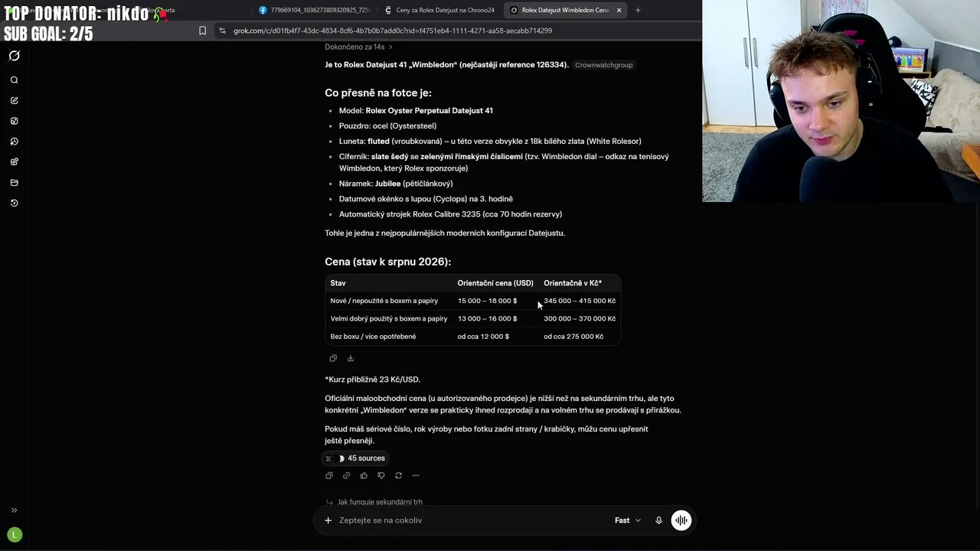Expand the sidebar with the double chevron
980x551 pixels.
point(14,510)
